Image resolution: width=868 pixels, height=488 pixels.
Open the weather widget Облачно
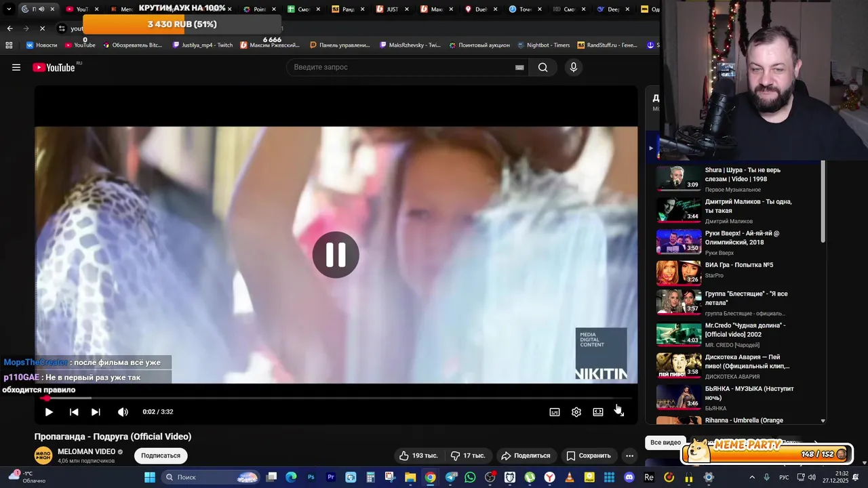tap(26, 477)
